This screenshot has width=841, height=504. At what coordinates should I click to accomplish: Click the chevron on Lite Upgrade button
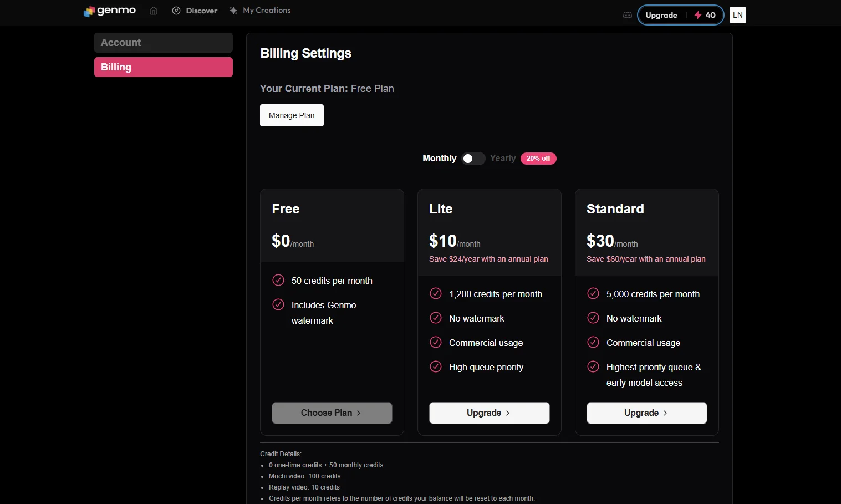tap(508, 413)
